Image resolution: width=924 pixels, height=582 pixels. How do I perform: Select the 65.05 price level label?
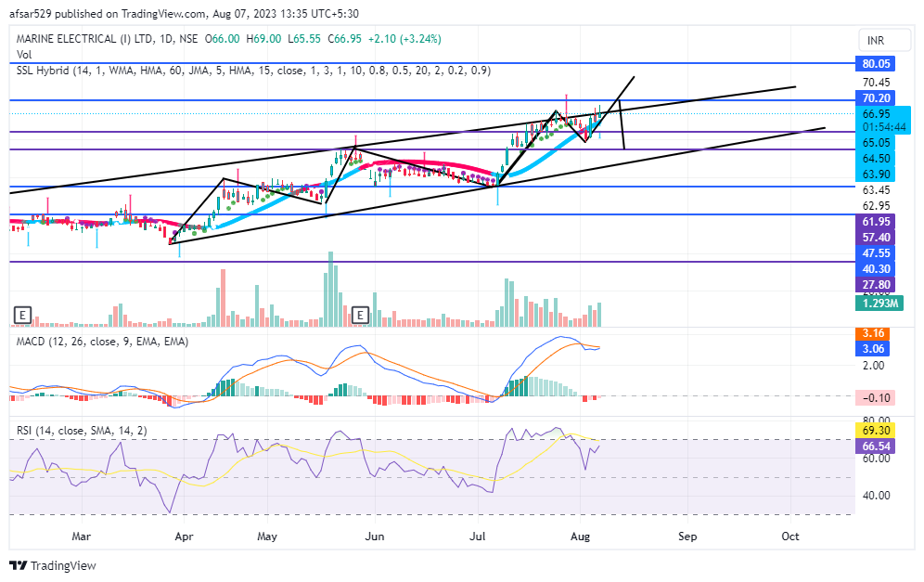pyautogui.click(x=876, y=143)
